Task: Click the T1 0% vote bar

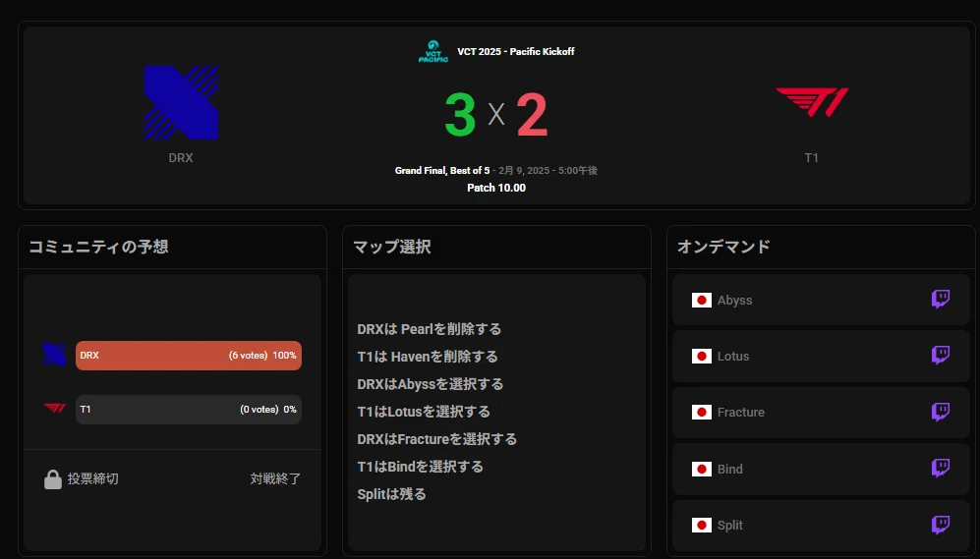Action: [188, 409]
